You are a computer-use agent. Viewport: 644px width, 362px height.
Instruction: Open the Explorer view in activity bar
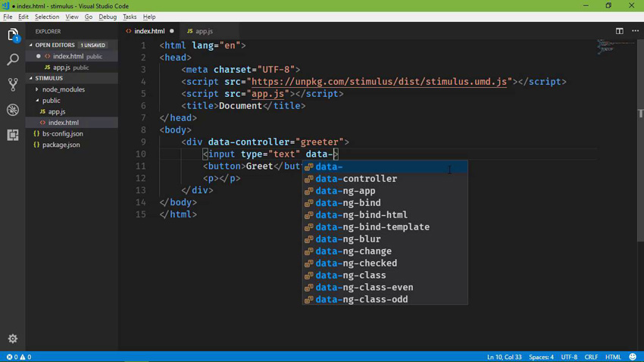click(13, 35)
